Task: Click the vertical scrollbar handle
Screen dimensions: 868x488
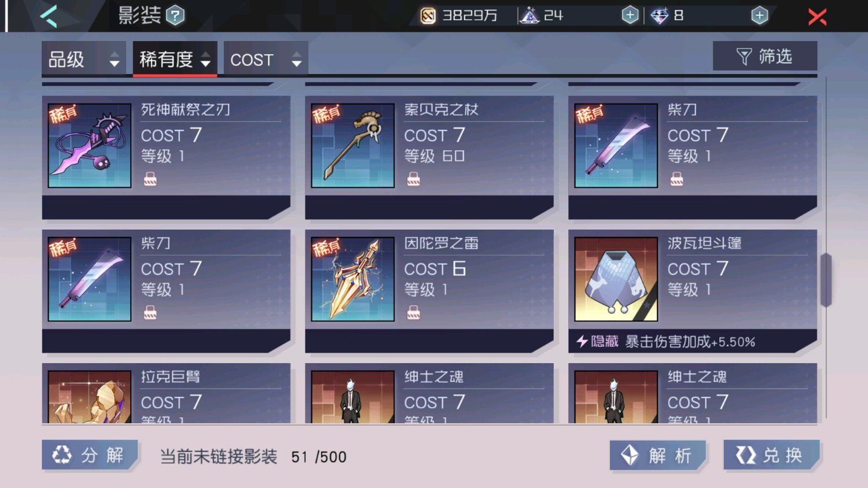Action: click(826, 280)
